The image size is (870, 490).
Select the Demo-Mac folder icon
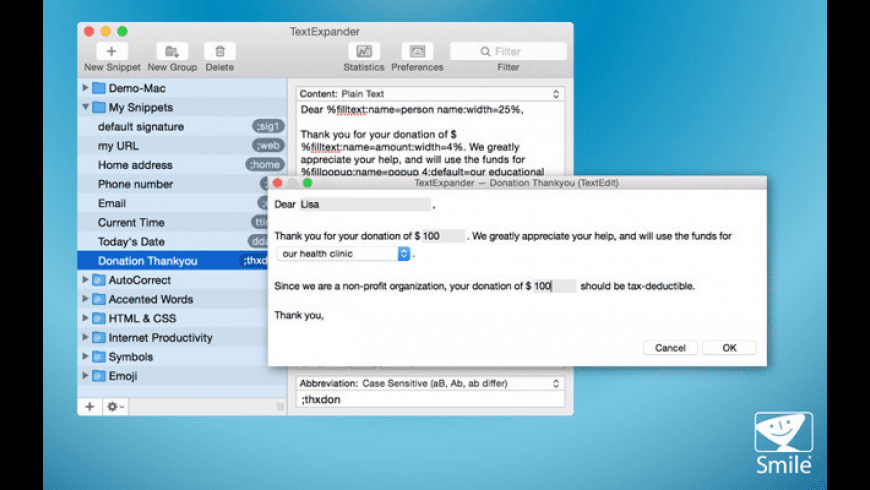99,88
